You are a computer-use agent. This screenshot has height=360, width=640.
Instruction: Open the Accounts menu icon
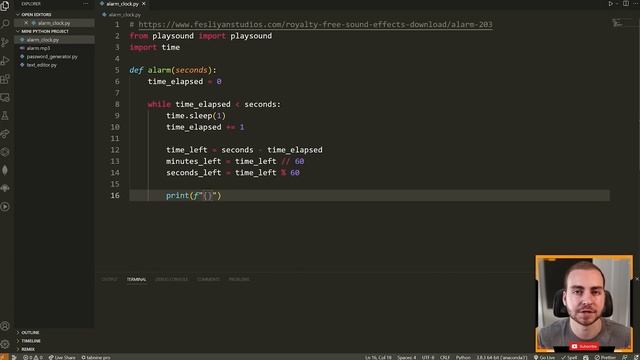(x=5, y=326)
